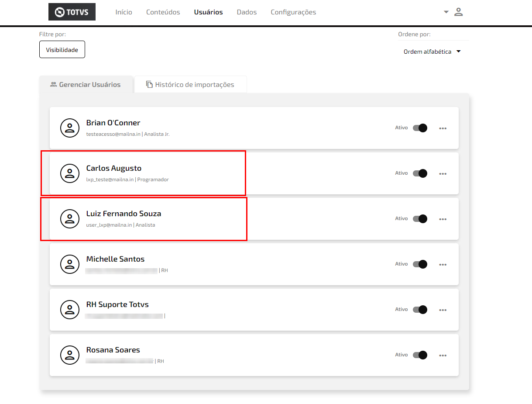Switch to Histórico de importações tab
This screenshot has height=404, width=532.
pos(190,85)
